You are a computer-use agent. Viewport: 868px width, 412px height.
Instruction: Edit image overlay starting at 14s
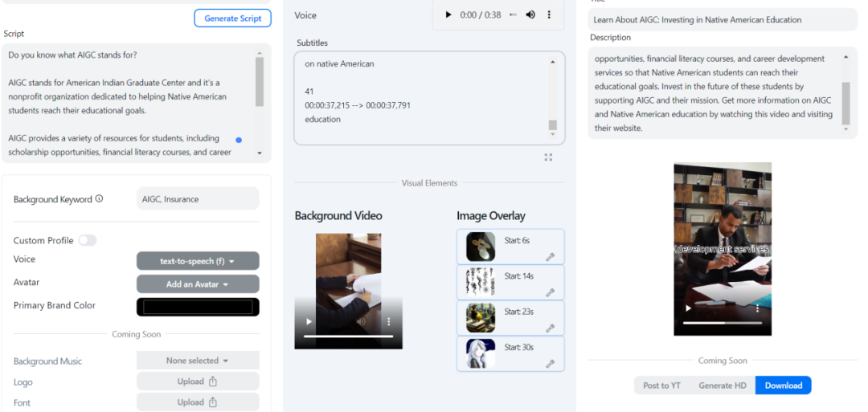[x=550, y=292]
